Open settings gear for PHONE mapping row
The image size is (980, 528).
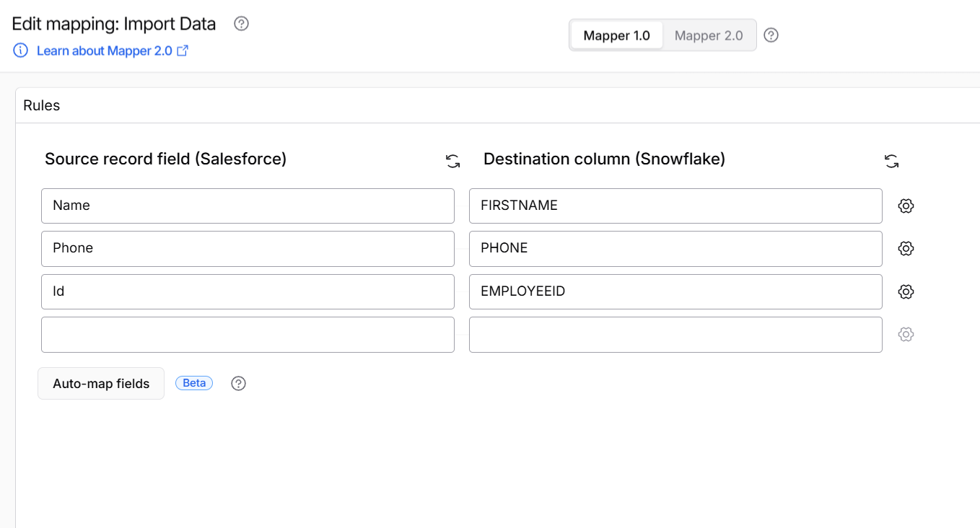click(x=906, y=249)
